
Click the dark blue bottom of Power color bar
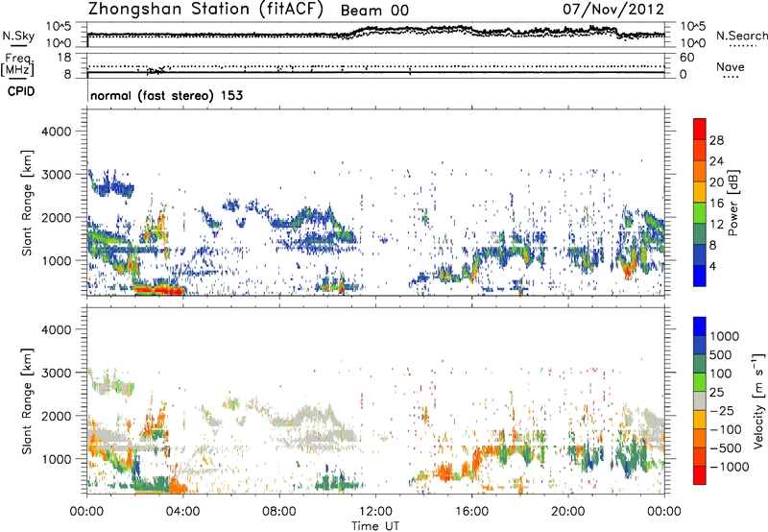point(700,276)
